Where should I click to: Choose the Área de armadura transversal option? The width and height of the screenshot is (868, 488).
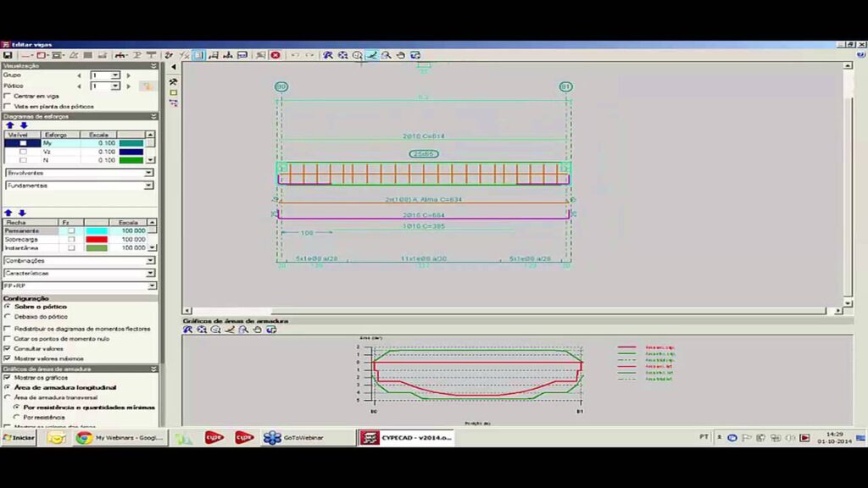(8, 397)
